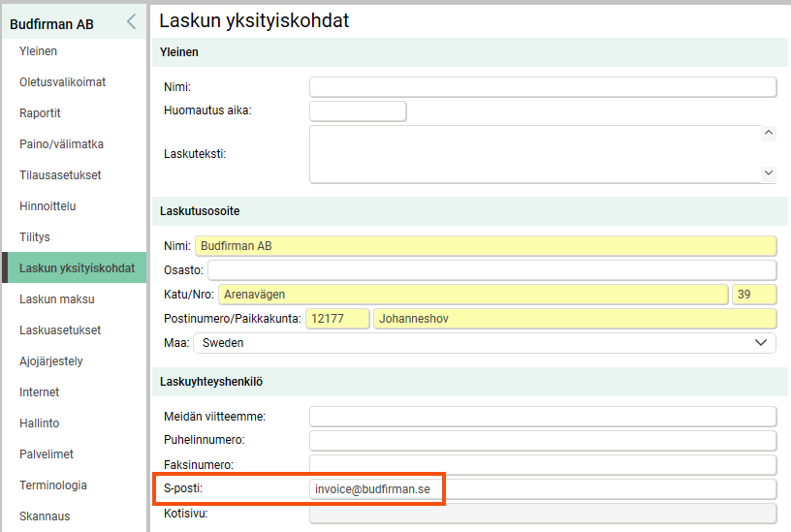Open Laskuasetukset in the sidebar

click(60, 330)
